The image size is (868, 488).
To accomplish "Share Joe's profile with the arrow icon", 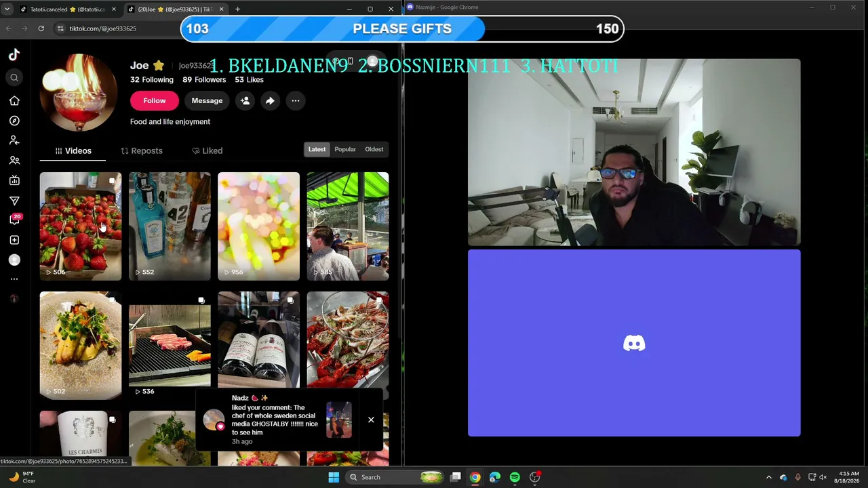I will point(270,101).
